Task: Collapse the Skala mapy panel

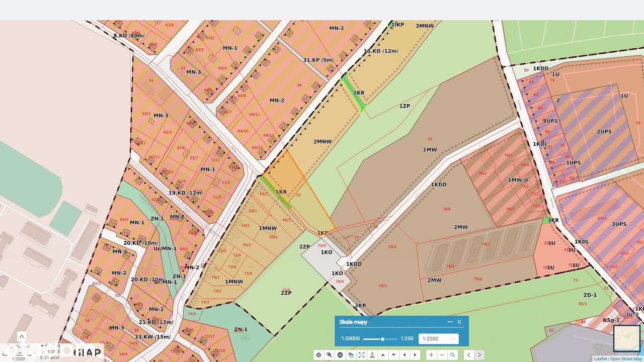Action: tap(450, 322)
